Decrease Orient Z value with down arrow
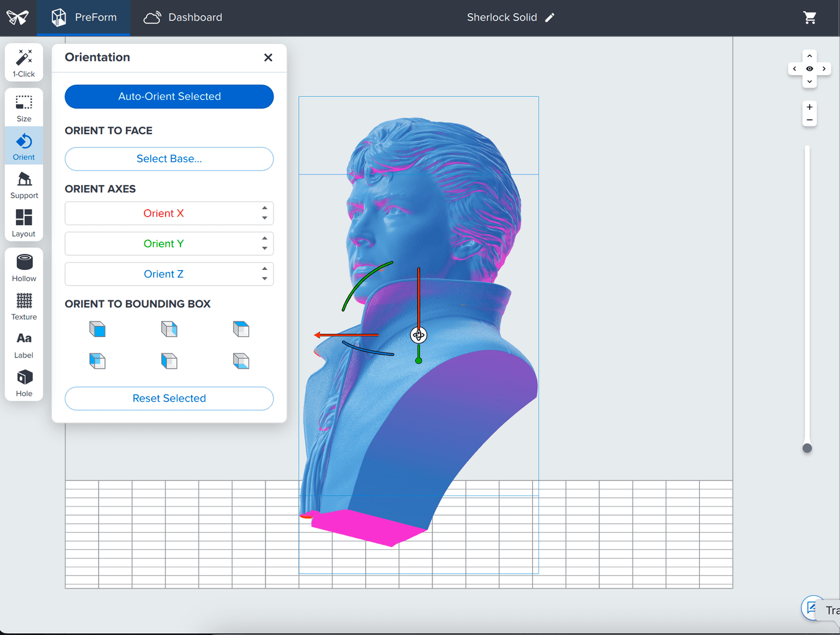840x635 pixels. [265, 279]
